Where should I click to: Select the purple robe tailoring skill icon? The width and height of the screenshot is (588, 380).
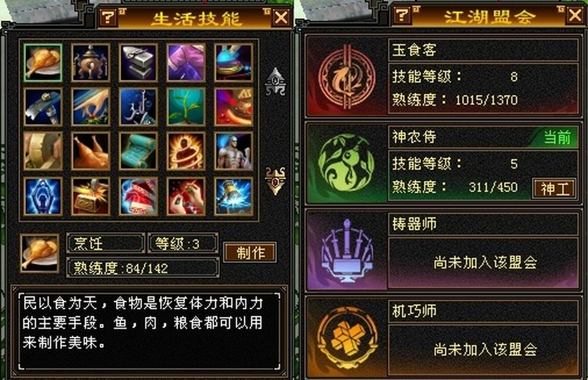(x=186, y=63)
